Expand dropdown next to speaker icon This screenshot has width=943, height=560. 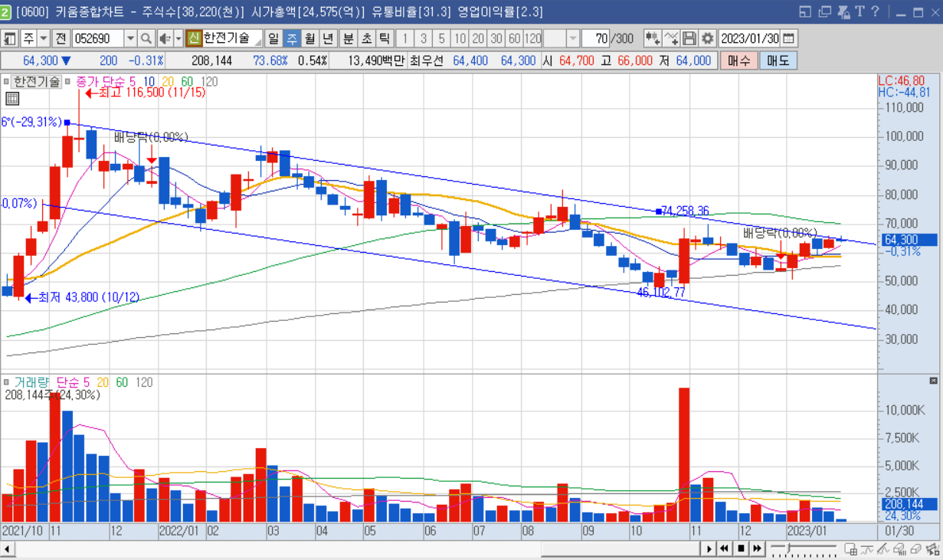(178, 38)
